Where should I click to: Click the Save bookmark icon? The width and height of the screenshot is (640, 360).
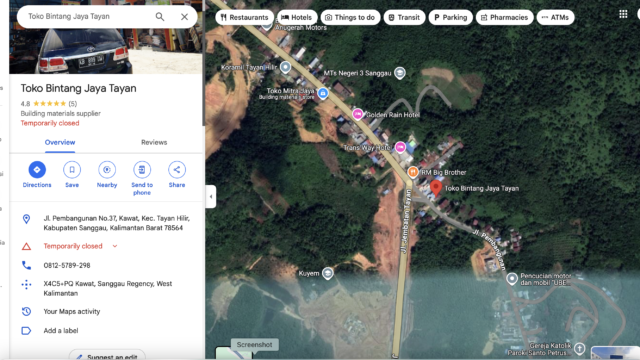click(72, 169)
